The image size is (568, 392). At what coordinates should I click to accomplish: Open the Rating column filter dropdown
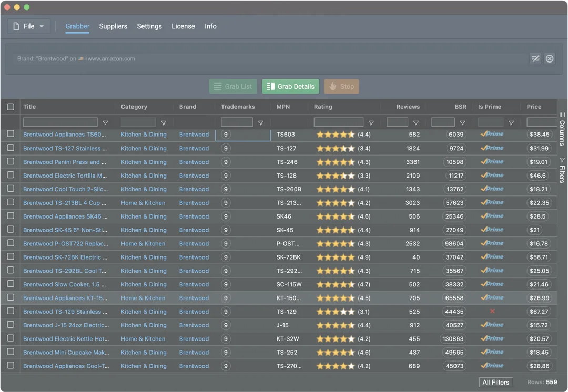371,122
